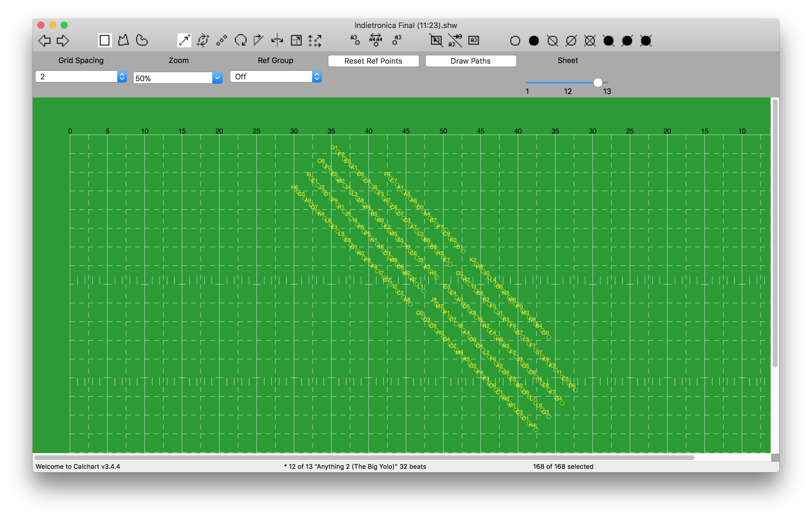Click the Sheet slider handle
The width and height of the screenshot is (812, 519).
[x=598, y=83]
